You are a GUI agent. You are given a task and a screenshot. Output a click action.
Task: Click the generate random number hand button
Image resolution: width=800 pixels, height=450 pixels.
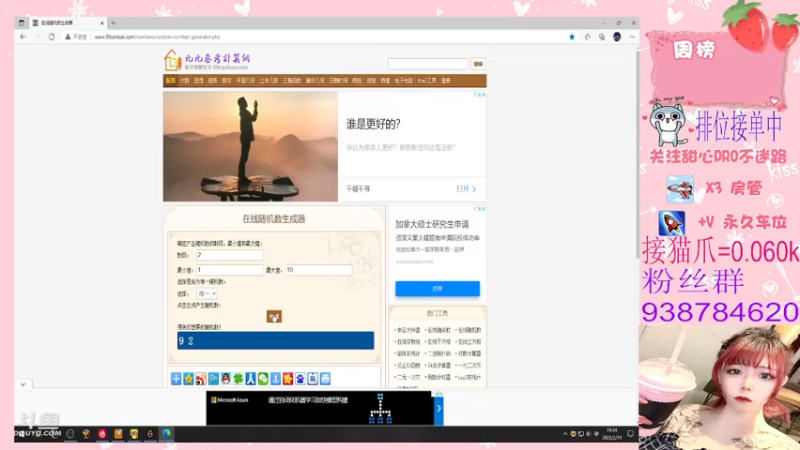pyautogui.click(x=274, y=316)
